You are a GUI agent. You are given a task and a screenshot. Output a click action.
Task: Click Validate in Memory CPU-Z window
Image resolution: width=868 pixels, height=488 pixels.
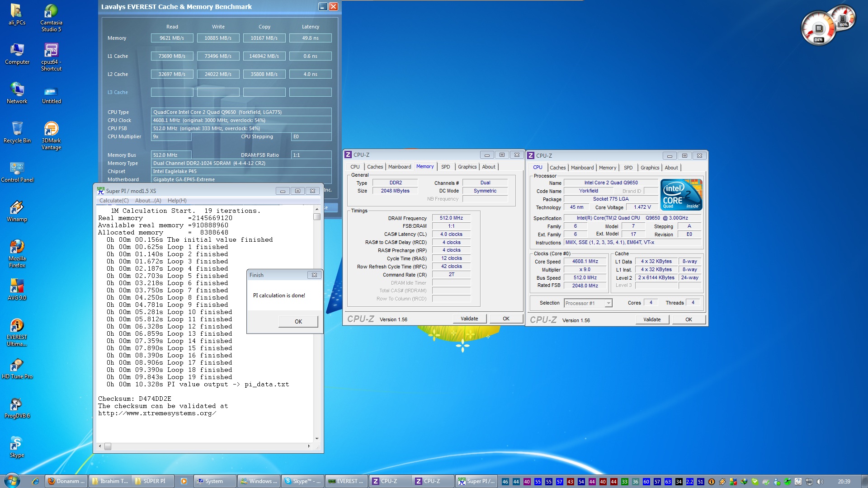click(469, 319)
